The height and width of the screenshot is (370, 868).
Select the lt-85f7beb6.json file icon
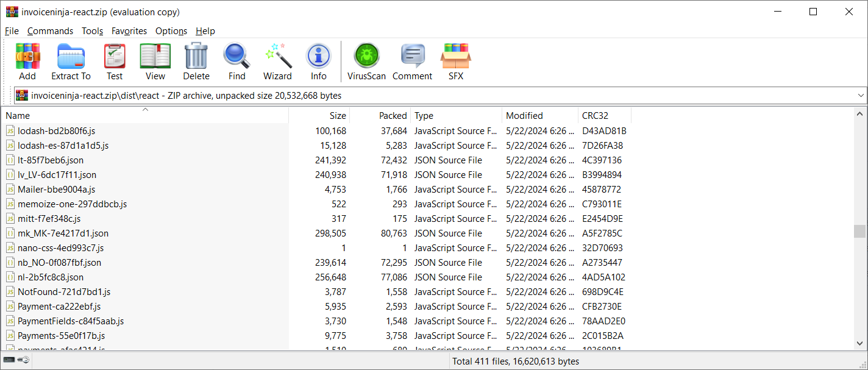click(10, 160)
